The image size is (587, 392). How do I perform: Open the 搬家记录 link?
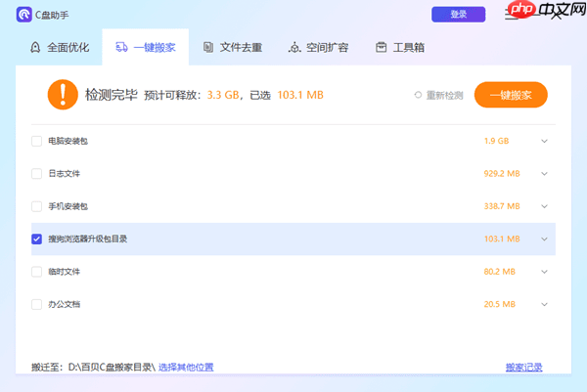click(x=523, y=368)
